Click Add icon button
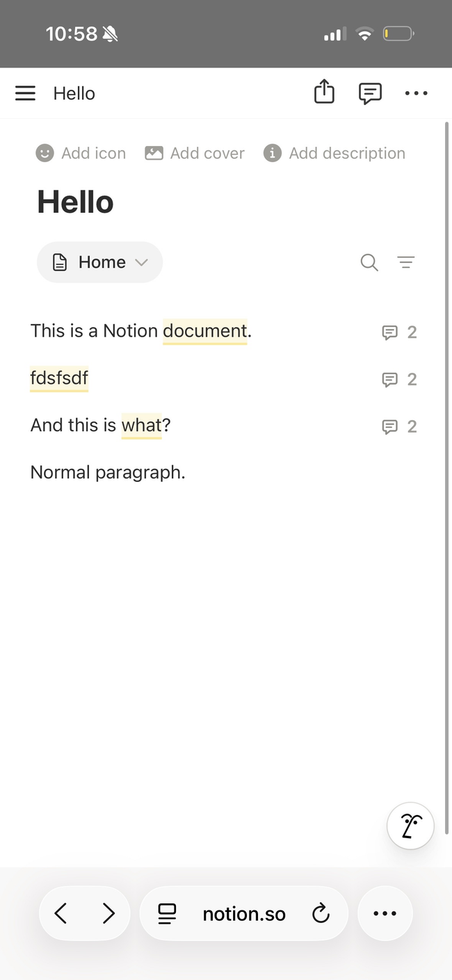 tap(81, 153)
